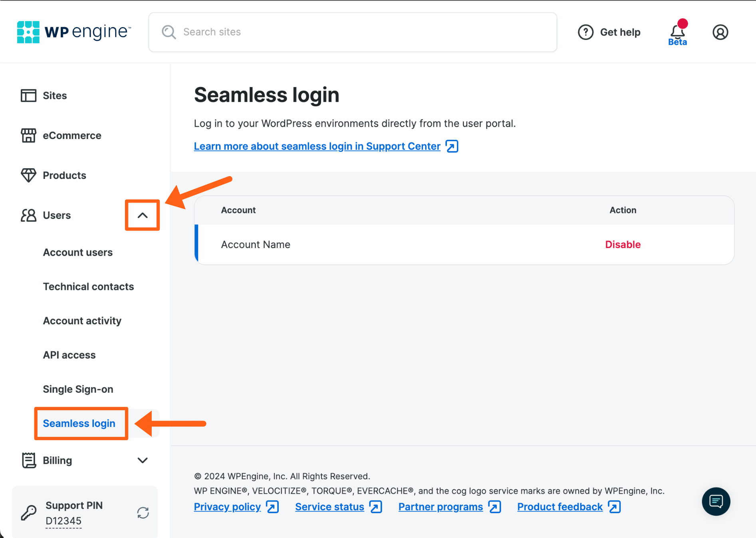Click the Get help question mark icon
The height and width of the screenshot is (538, 756).
point(585,32)
